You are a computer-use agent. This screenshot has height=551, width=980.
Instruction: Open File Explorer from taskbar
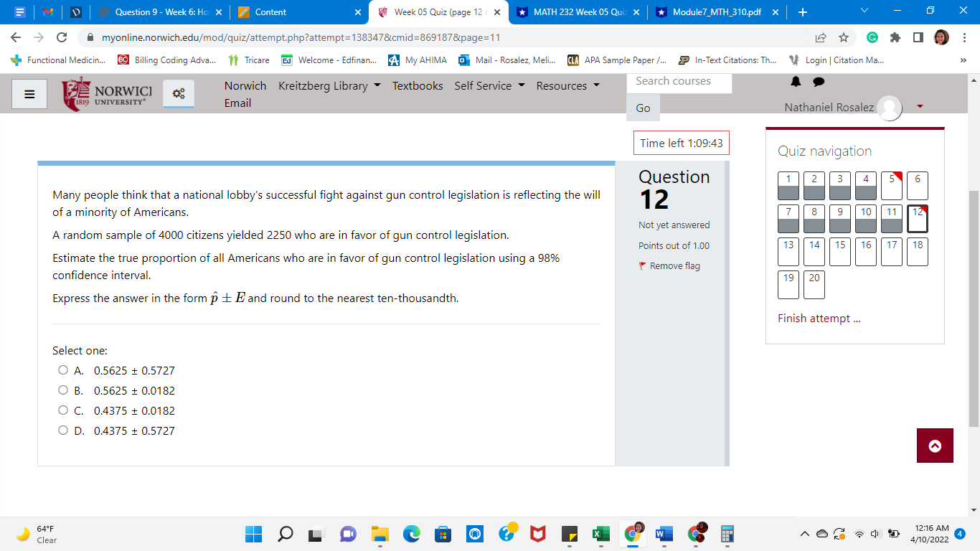click(x=380, y=534)
